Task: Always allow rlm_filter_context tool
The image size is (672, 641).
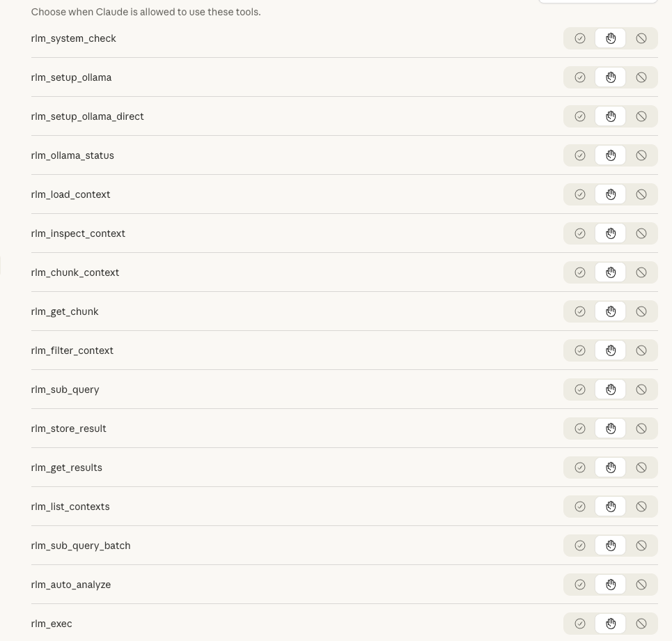Action: [x=580, y=350]
